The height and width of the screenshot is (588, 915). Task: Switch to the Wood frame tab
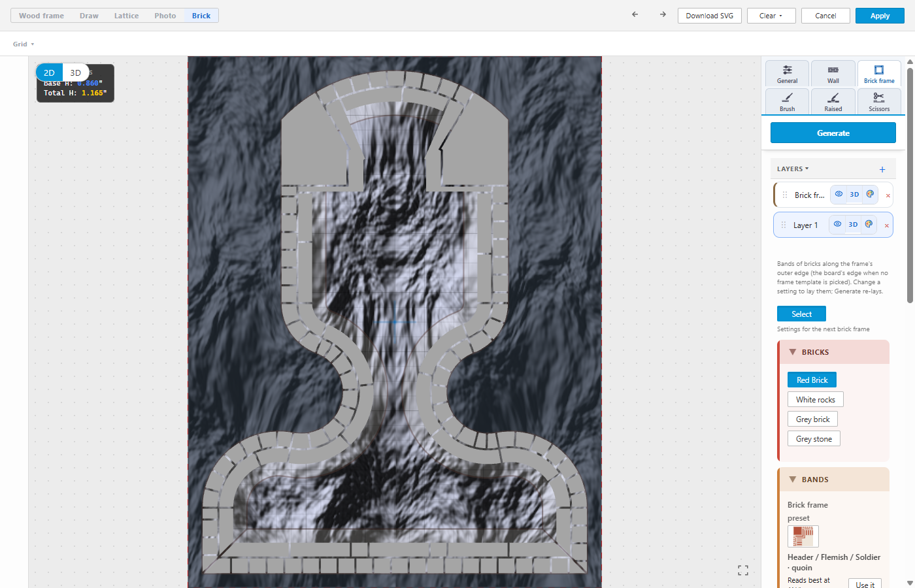coord(41,16)
